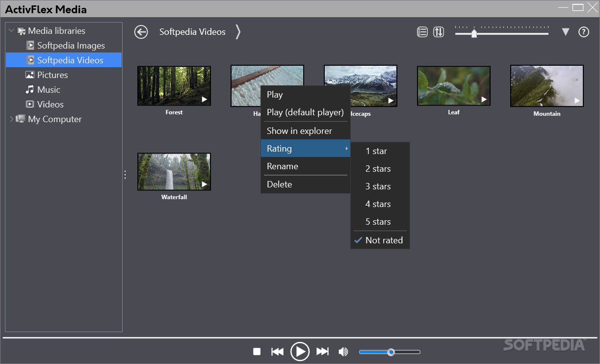The height and width of the screenshot is (364, 600).
Task: Click the Mountain video name label
Action: coord(547,114)
